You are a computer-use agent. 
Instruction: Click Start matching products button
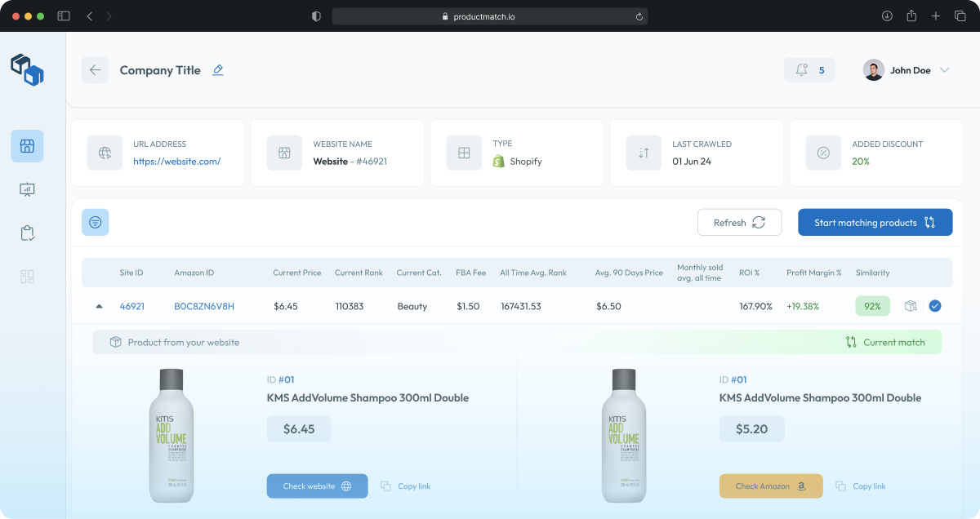pos(875,222)
